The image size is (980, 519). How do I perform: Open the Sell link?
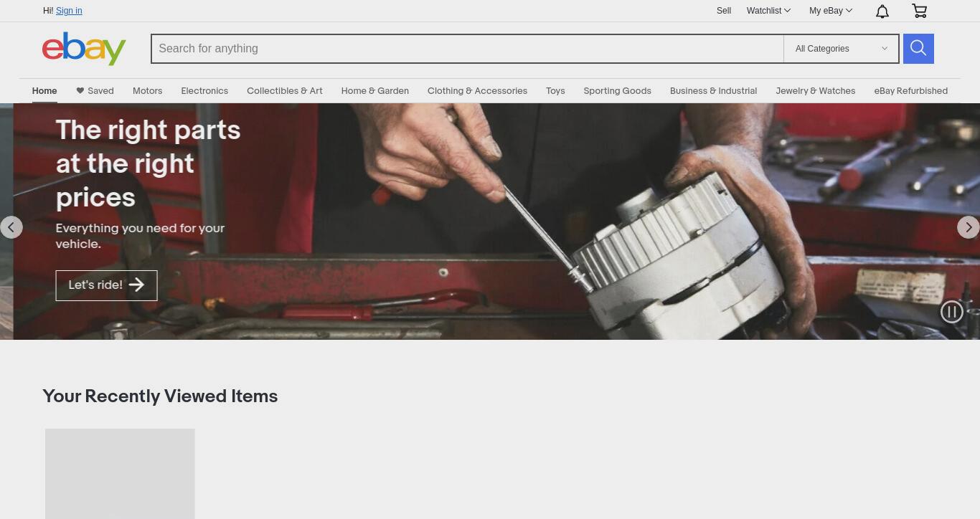724,11
